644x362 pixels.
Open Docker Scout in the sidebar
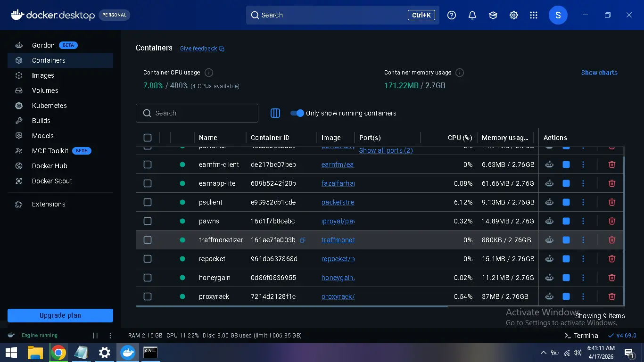pyautogui.click(x=60, y=181)
